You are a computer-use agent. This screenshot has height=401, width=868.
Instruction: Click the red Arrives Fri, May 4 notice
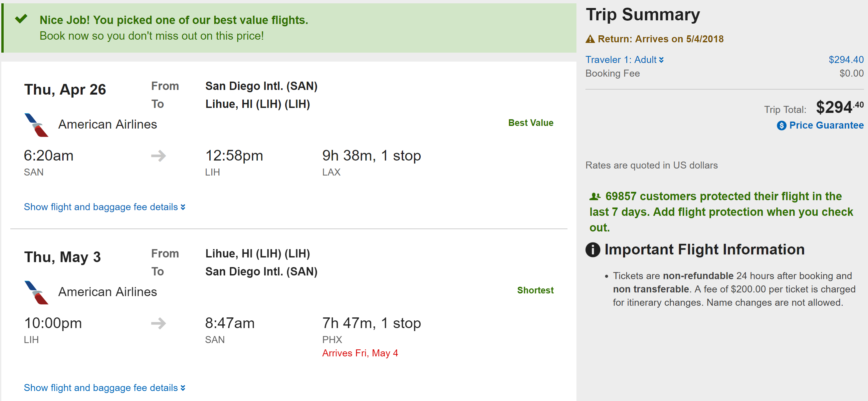[x=360, y=353]
